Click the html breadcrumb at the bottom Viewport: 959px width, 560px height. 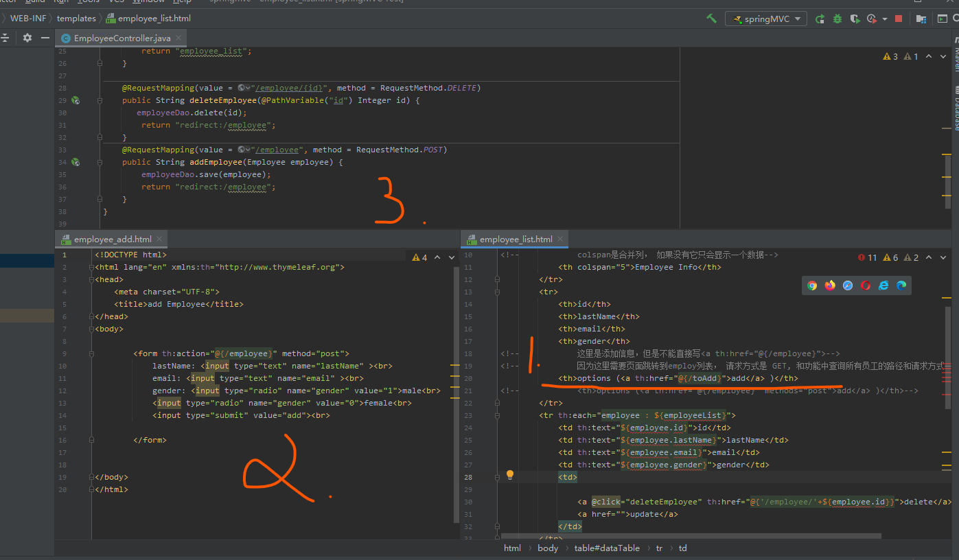tap(512, 548)
